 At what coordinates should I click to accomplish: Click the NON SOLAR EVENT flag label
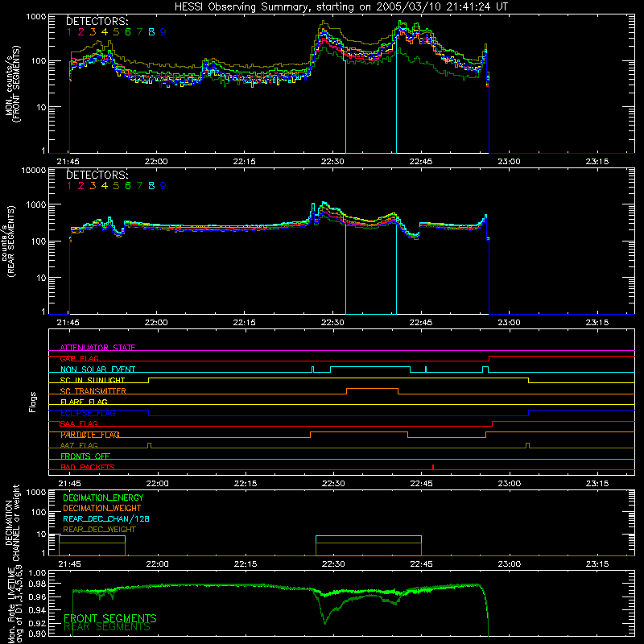97,369
